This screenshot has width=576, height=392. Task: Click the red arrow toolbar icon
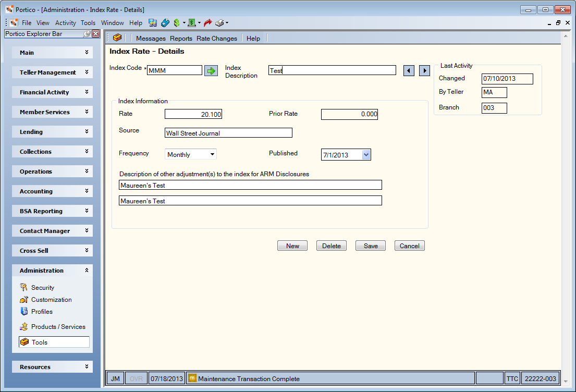pyautogui.click(x=208, y=23)
